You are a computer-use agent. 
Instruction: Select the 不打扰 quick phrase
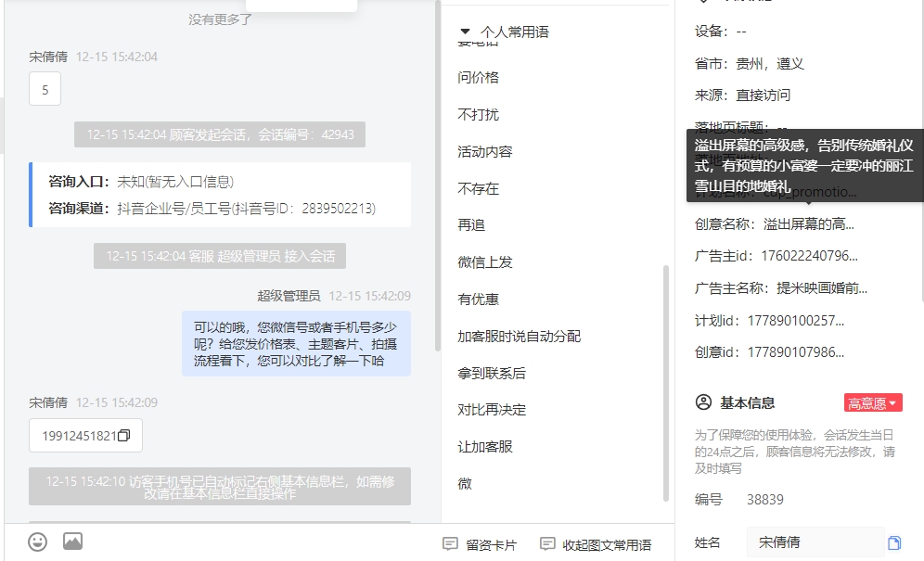pos(479,114)
